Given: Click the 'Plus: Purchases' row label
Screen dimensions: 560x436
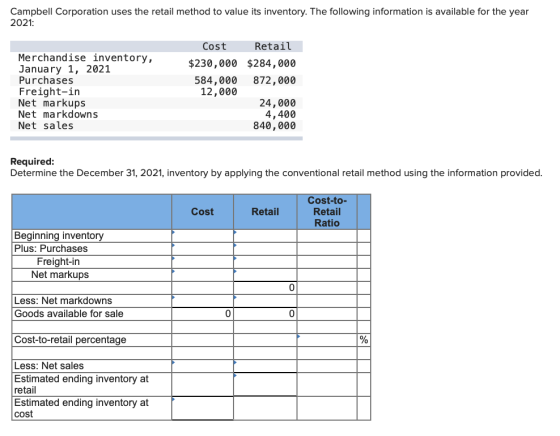Looking at the screenshot, I should pos(51,249).
